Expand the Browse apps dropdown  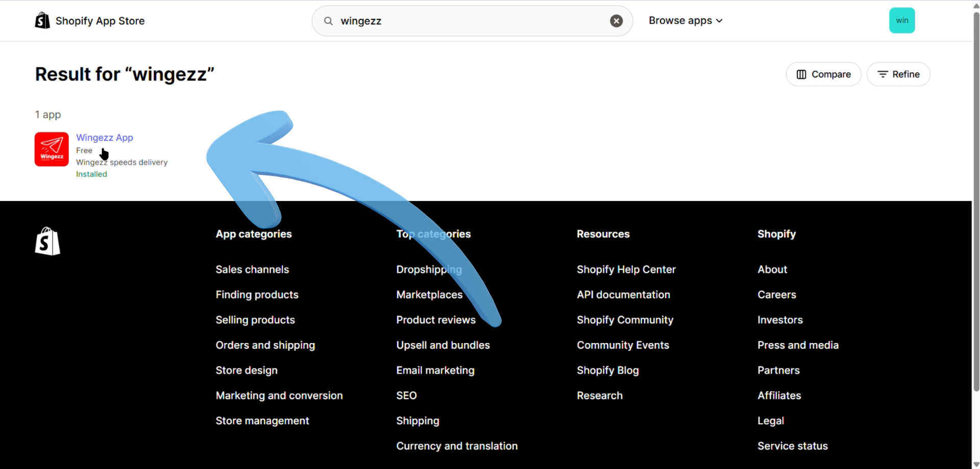685,21
